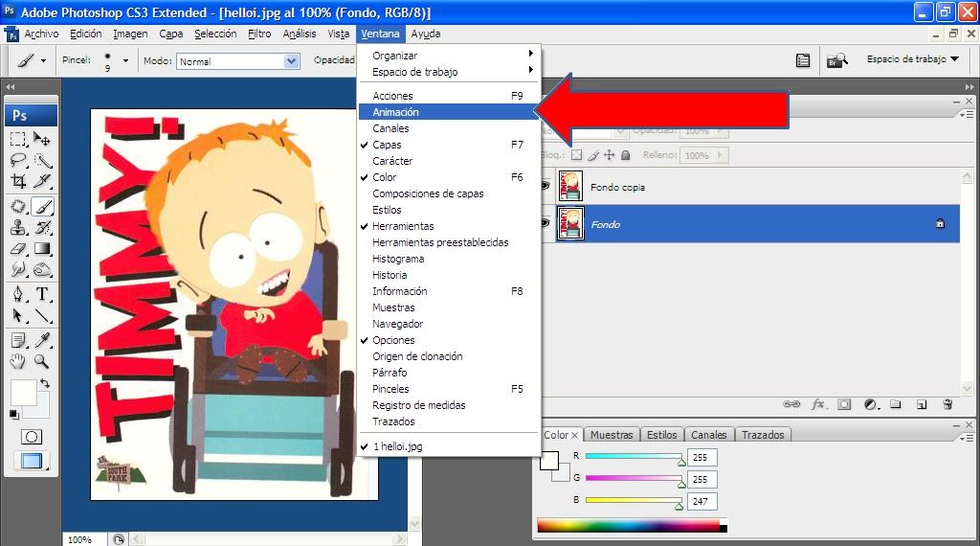This screenshot has width=980, height=546.
Task: Select the Magic Wand tool
Action: click(x=42, y=160)
